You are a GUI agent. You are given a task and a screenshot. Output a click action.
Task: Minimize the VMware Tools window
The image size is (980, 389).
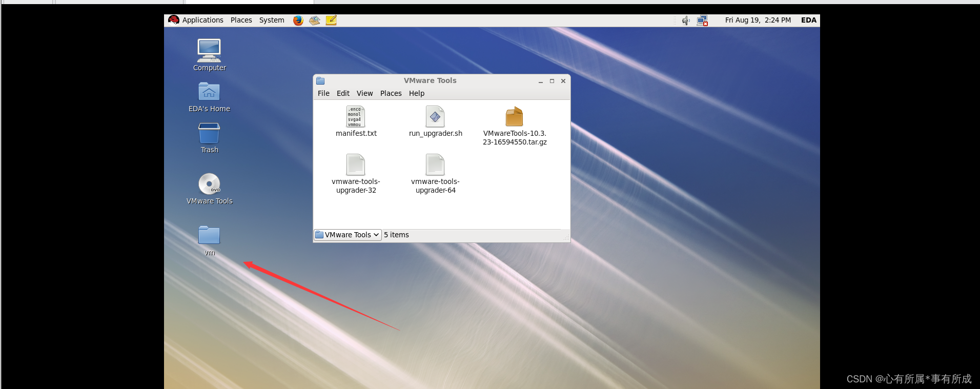tap(541, 81)
